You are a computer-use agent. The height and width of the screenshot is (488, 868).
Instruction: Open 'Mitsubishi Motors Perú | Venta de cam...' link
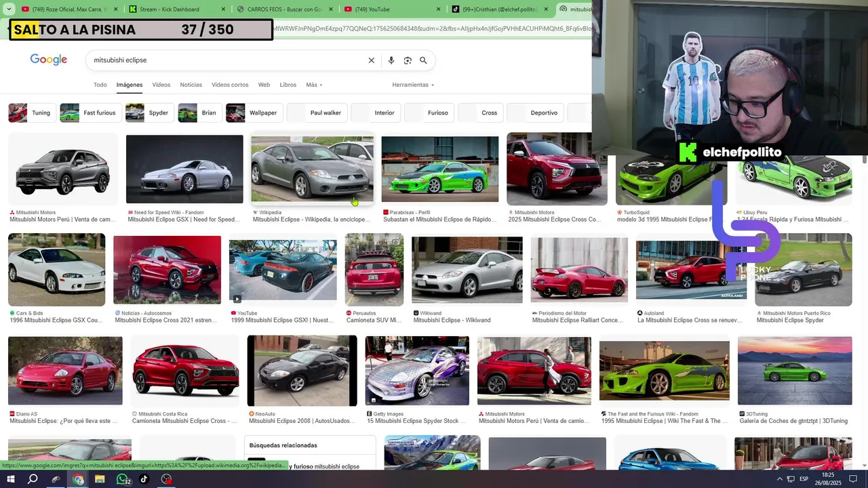(62, 220)
